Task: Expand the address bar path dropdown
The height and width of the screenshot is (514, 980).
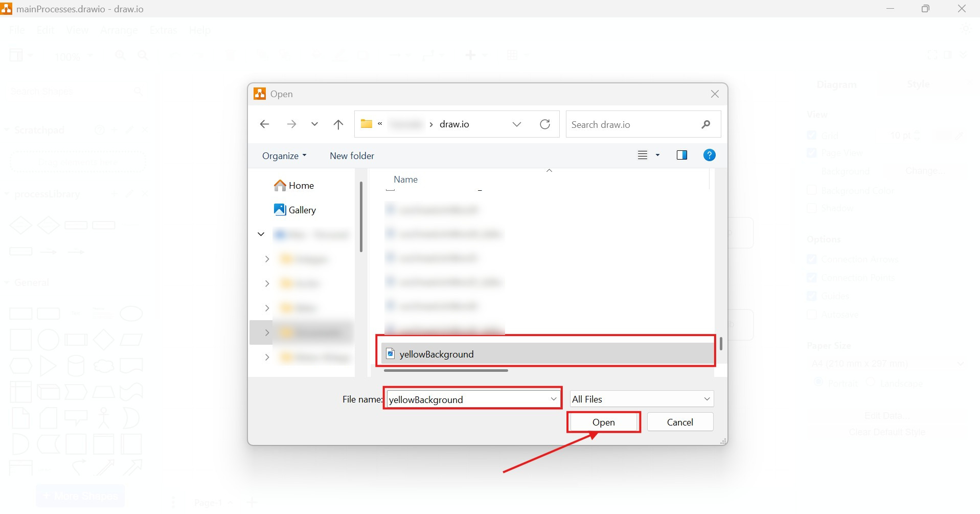Action: pos(517,124)
